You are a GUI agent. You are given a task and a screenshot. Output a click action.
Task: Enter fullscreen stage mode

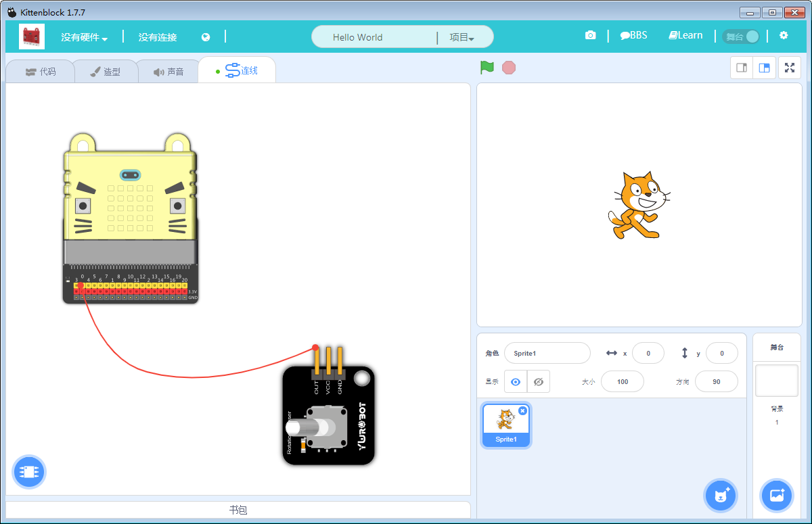790,68
